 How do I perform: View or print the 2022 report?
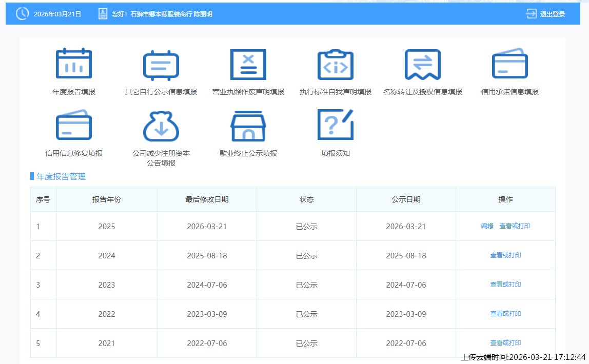[505, 314]
